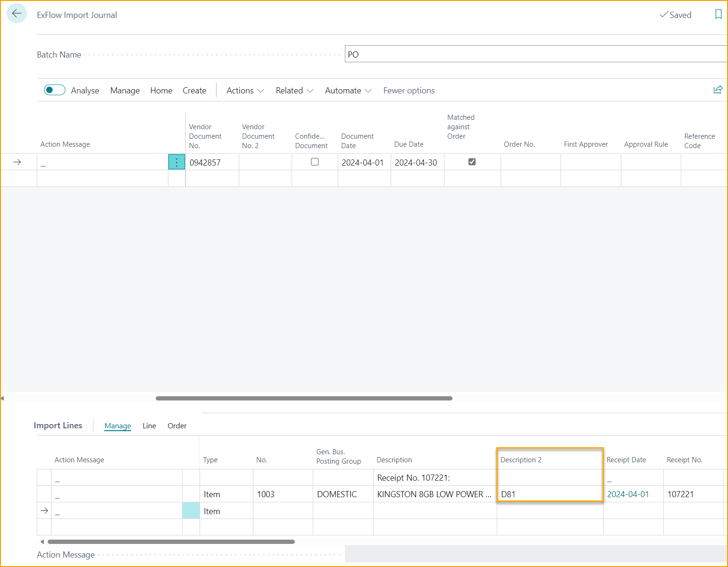Open the Manage menu in the top toolbar
This screenshot has height=567, width=728.
coord(125,91)
